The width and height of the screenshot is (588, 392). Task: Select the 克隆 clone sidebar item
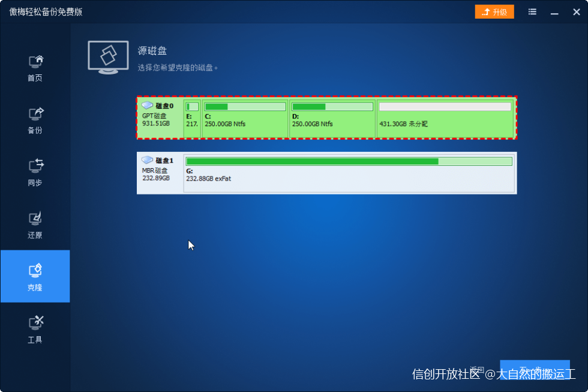click(x=35, y=276)
